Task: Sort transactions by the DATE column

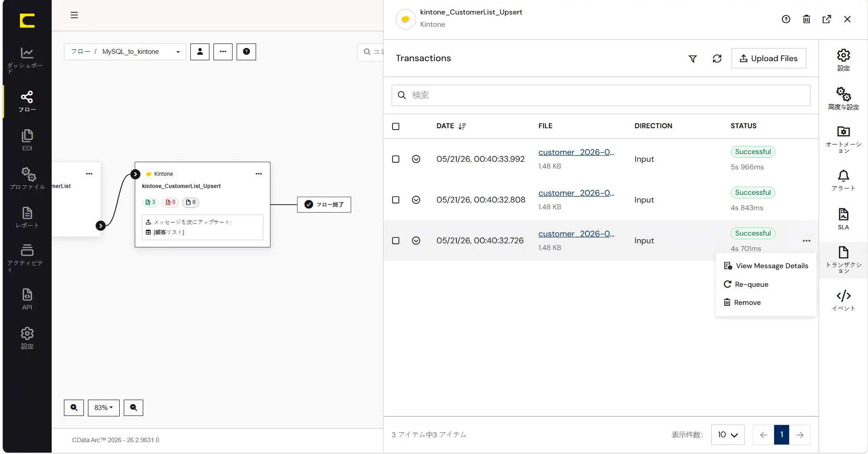Action: click(451, 126)
